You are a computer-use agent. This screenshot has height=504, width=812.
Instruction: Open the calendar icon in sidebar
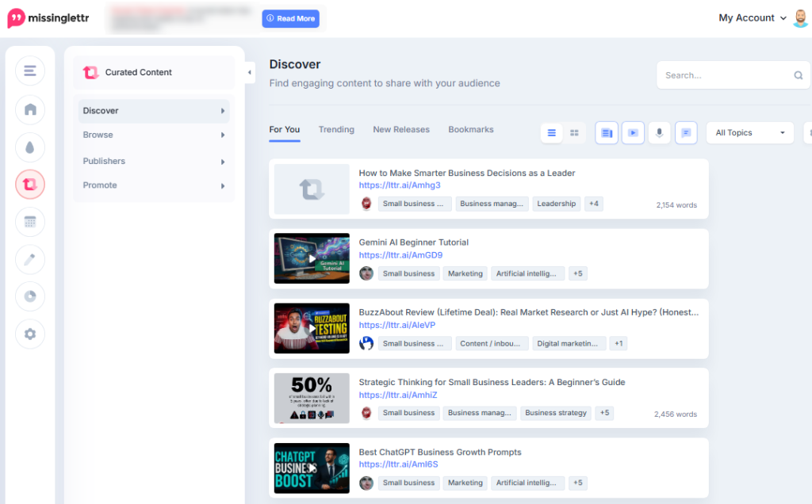(30, 222)
